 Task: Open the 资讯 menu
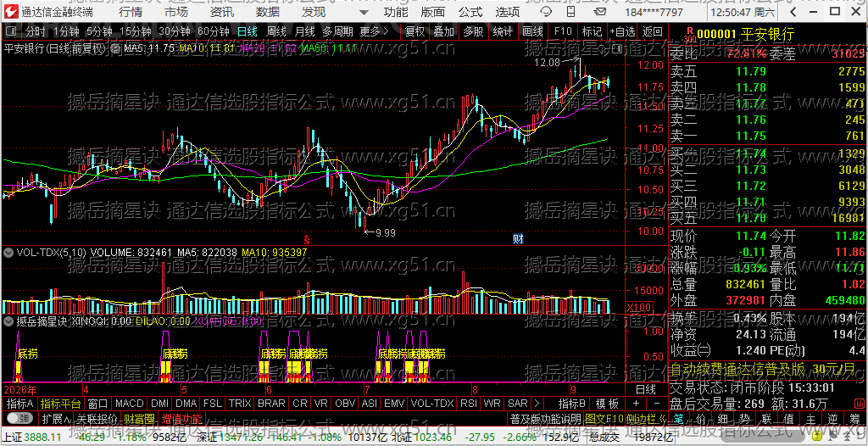tap(223, 12)
